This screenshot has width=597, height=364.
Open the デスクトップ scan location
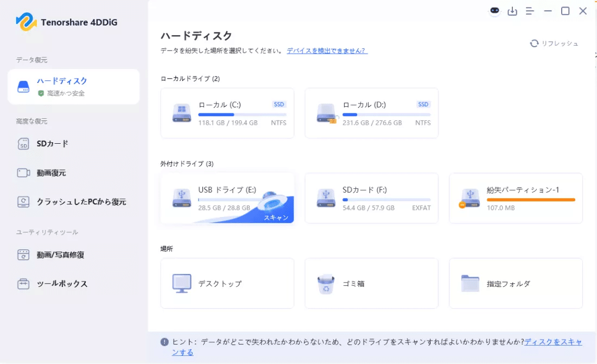[x=227, y=283]
